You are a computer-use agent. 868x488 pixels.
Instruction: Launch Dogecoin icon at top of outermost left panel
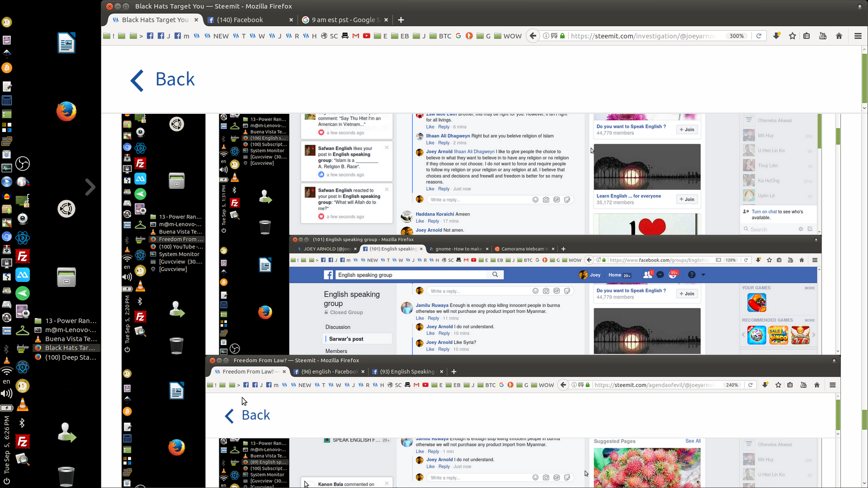(x=7, y=22)
